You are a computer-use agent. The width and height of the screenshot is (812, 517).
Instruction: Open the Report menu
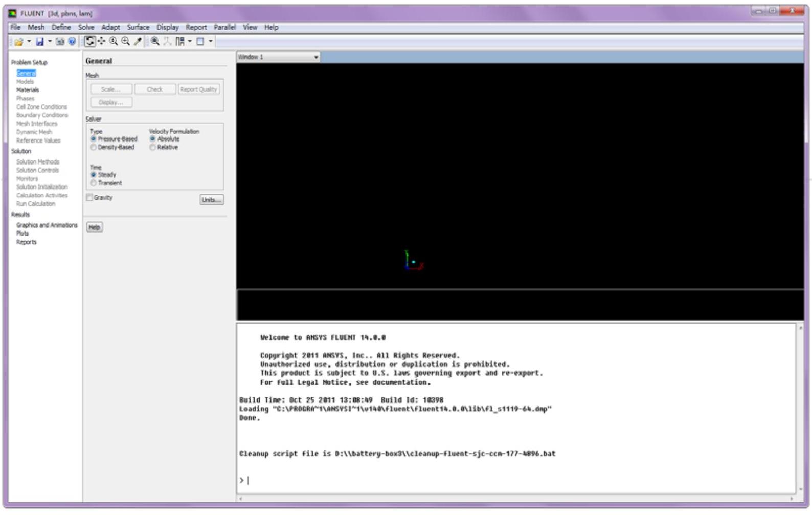(196, 27)
